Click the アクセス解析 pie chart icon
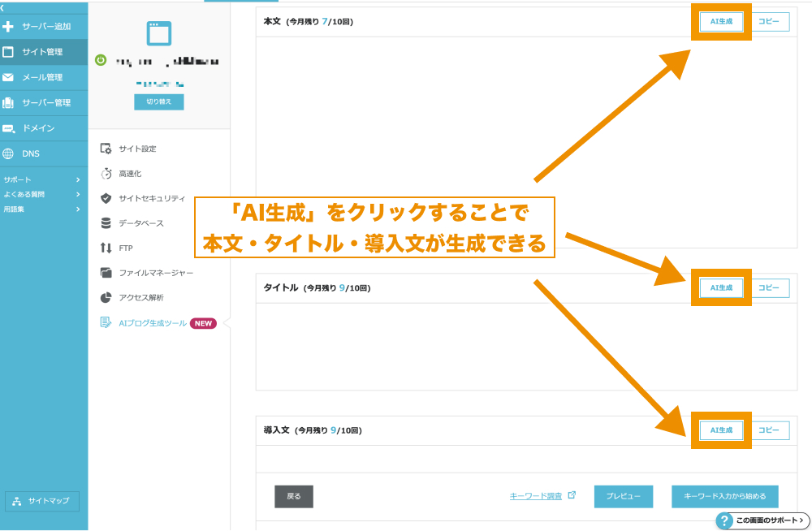 tap(106, 297)
